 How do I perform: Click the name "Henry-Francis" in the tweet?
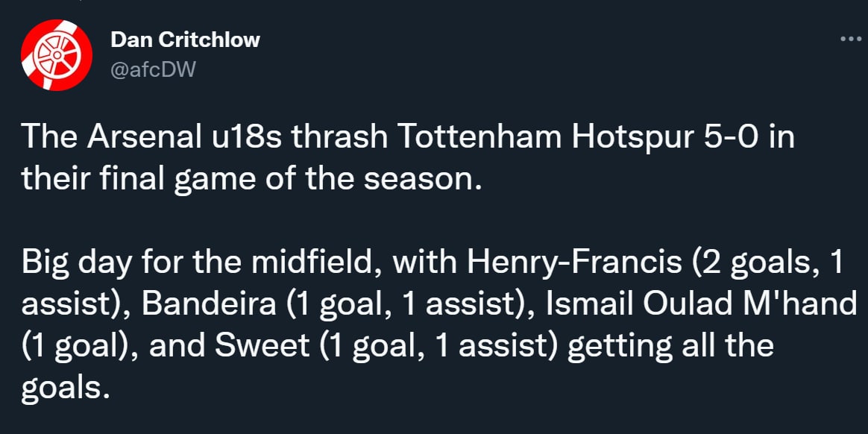click(x=574, y=262)
